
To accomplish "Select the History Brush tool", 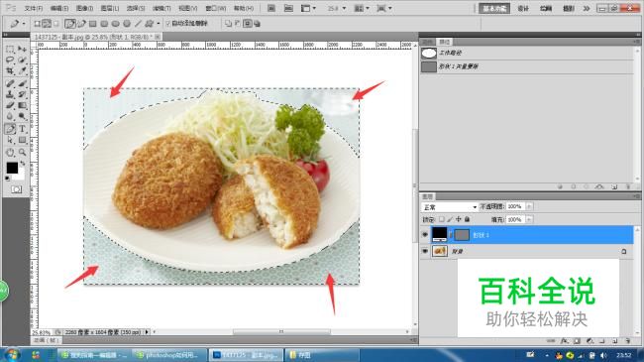I will tap(22, 94).
